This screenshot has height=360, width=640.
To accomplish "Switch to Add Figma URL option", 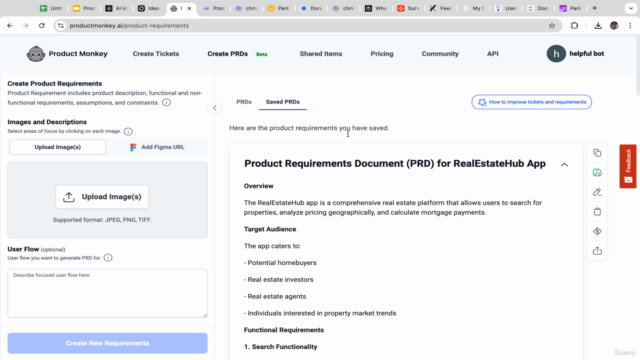I will pyautogui.click(x=157, y=147).
